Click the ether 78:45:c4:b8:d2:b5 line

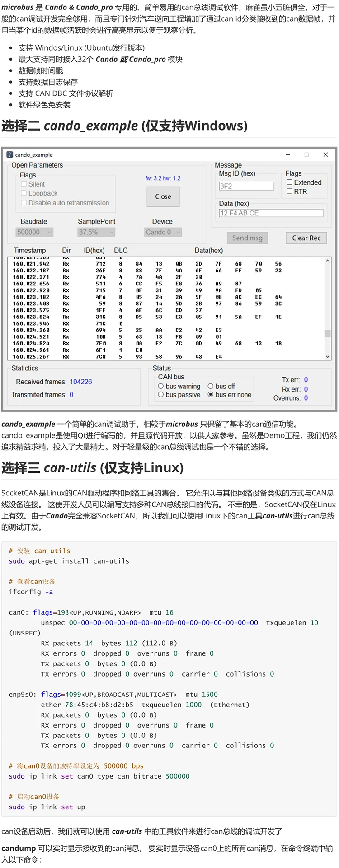point(145,705)
